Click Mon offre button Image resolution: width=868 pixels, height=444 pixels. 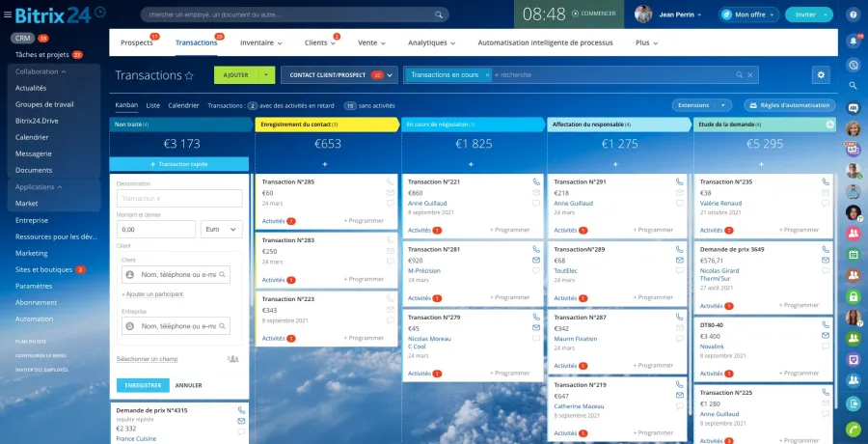point(749,14)
